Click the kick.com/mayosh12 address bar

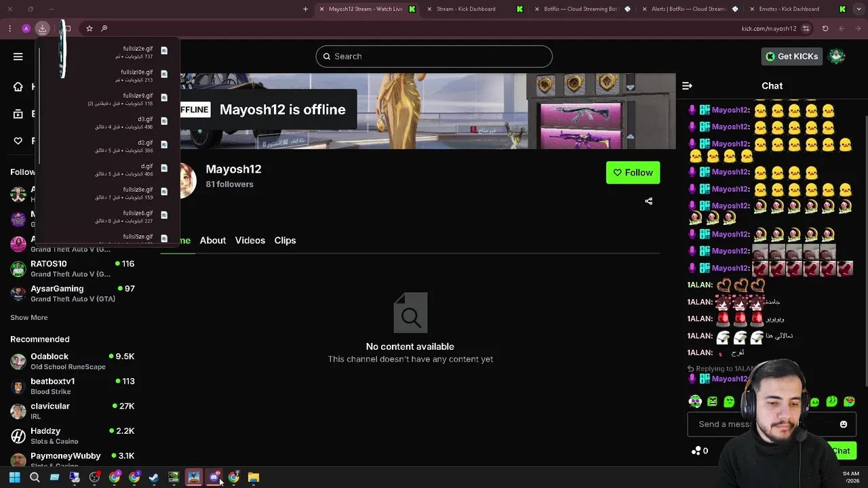[x=768, y=28]
